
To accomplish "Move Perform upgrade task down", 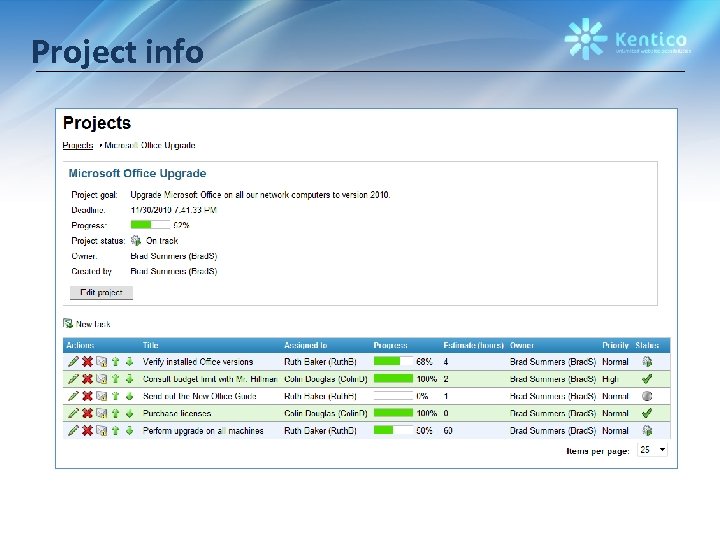I will (x=129, y=431).
